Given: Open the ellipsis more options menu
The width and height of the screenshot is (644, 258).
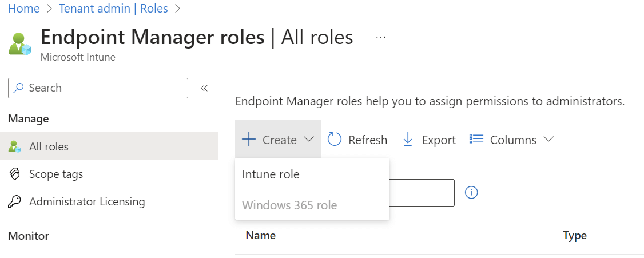Looking at the screenshot, I should pos(381,38).
